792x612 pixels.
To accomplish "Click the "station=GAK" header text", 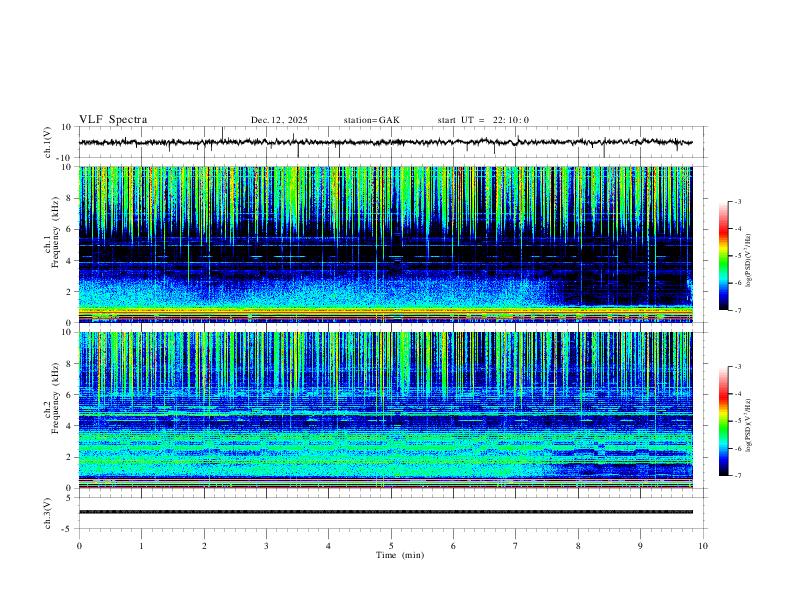I will pyautogui.click(x=372, y=120).
